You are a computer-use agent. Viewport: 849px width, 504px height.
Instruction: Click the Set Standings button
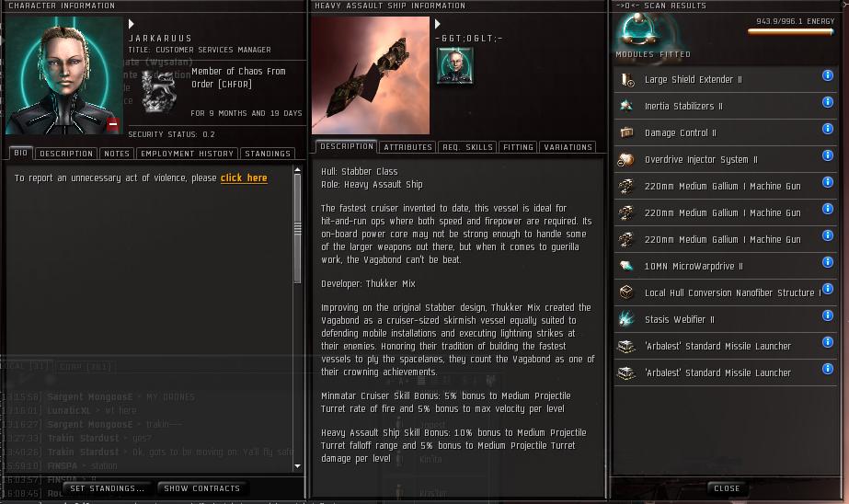[108, 488]
